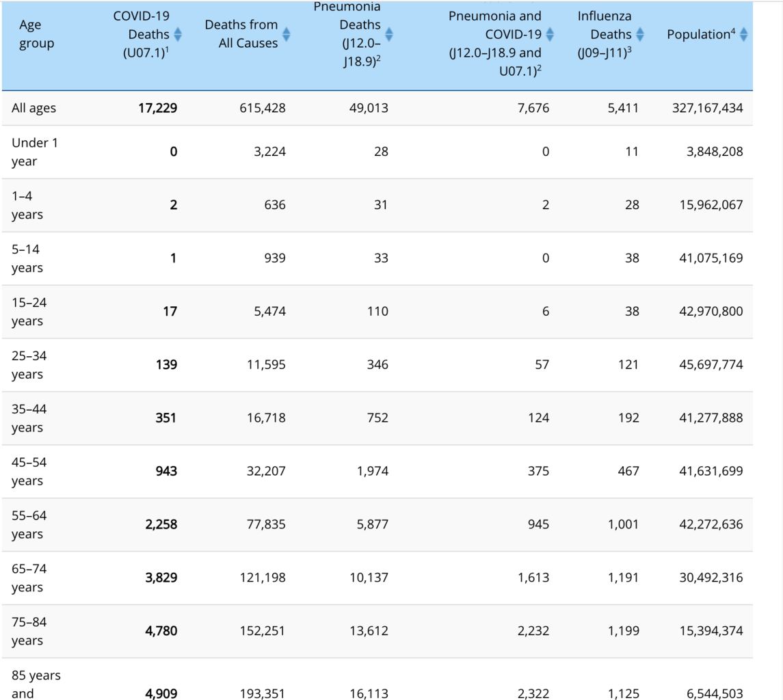Select the 55–64 years age group label
Image resolution: width=783 pixels, height=700 pixels.
pyautogui.click(x=29, y=525)
